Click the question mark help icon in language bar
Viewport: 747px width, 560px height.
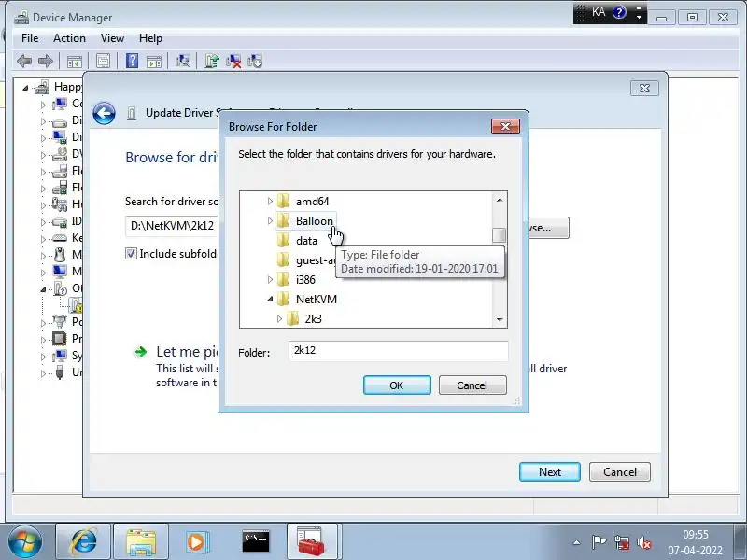[x=619, y=12]
